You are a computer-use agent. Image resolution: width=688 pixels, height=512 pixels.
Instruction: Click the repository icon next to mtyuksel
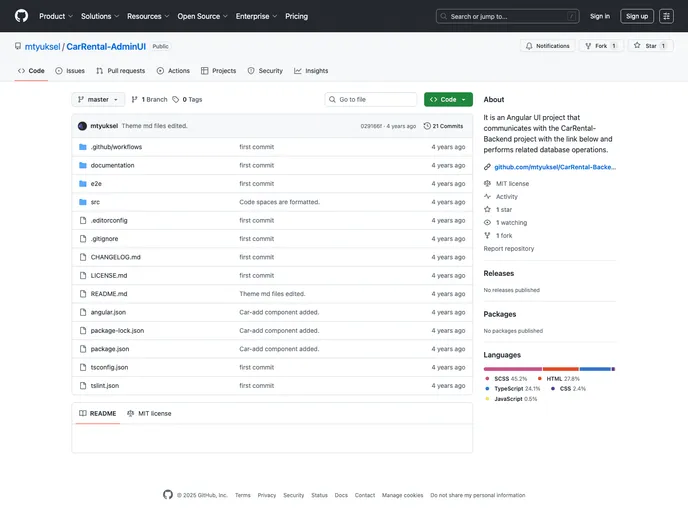click(x=18, y=46)
